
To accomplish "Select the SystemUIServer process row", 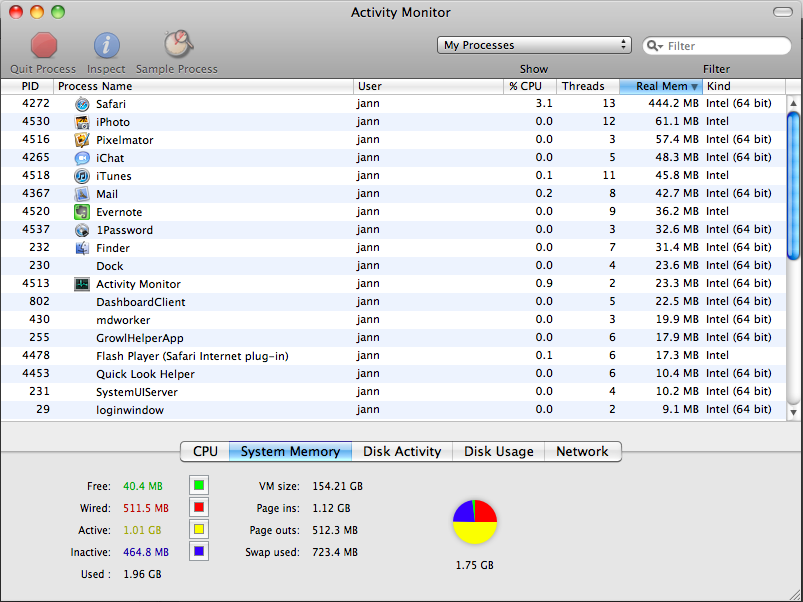I will (x=393, y=392).
